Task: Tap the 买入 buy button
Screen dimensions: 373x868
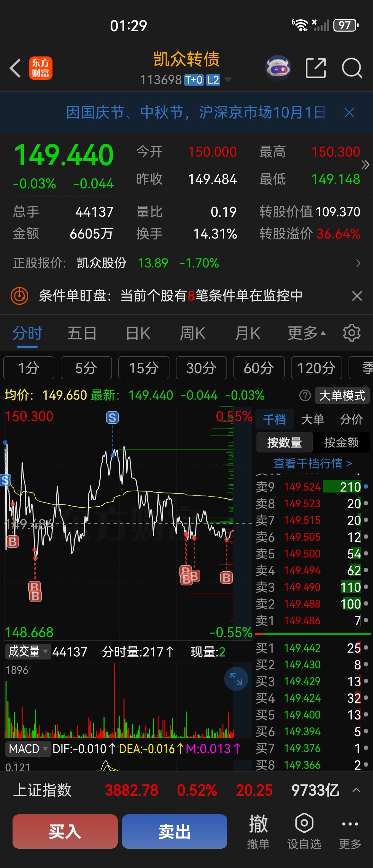Action: [x=65, y=831]
